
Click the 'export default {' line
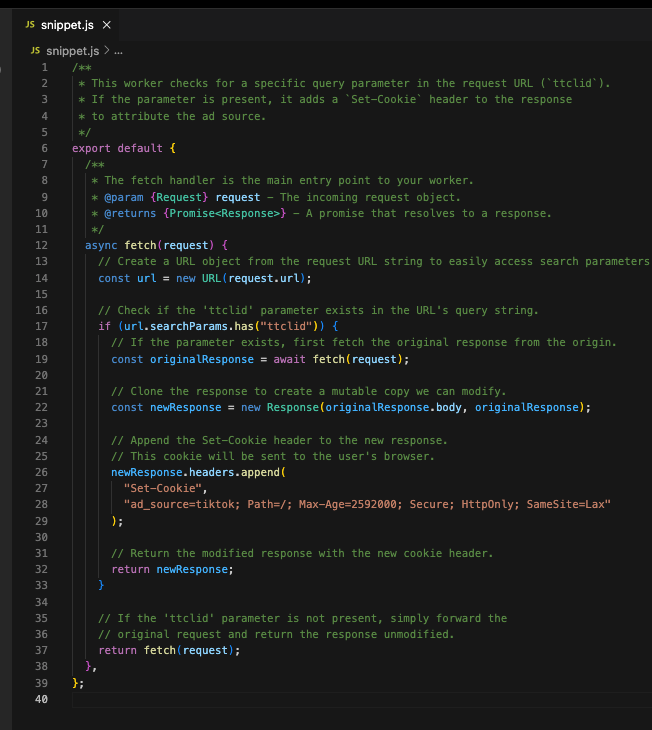pos(124,148)
